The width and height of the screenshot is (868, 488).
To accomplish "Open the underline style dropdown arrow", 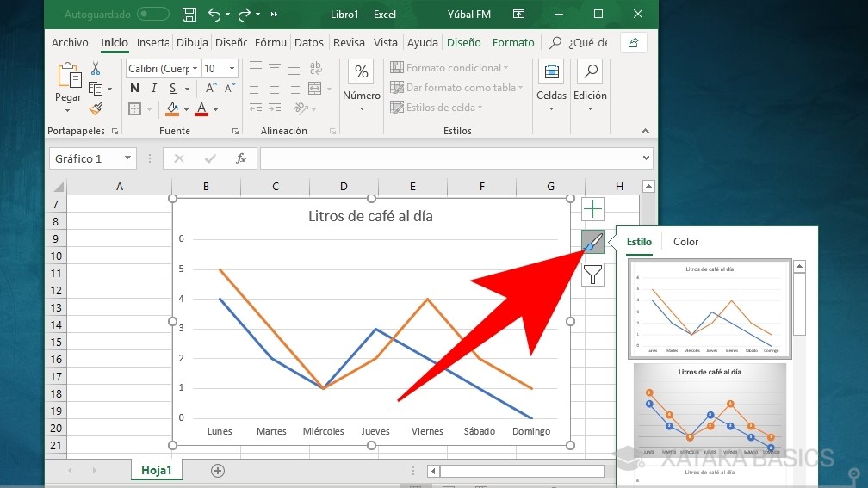I will tap(187, 89).
